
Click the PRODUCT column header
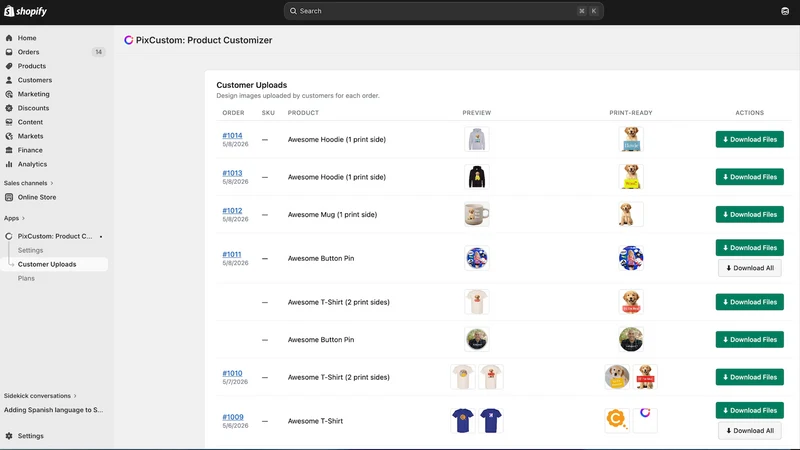click(x=303, y=113)
